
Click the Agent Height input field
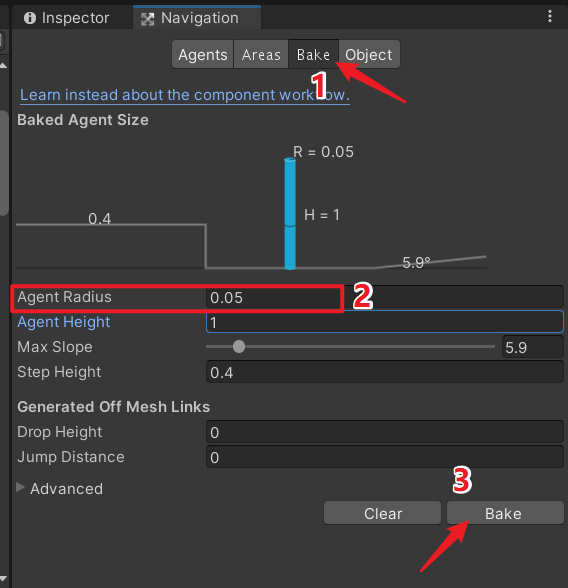[x=385, y=322]
